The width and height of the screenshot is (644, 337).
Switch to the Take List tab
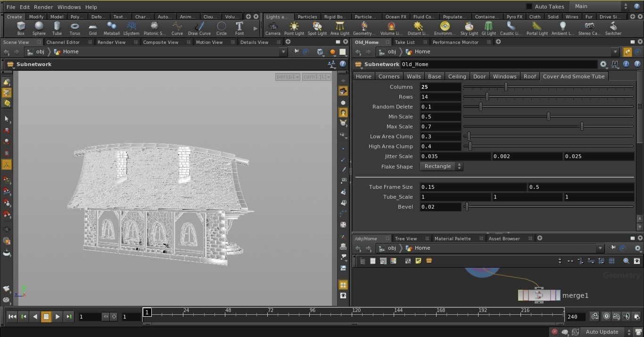coord(405,42)
